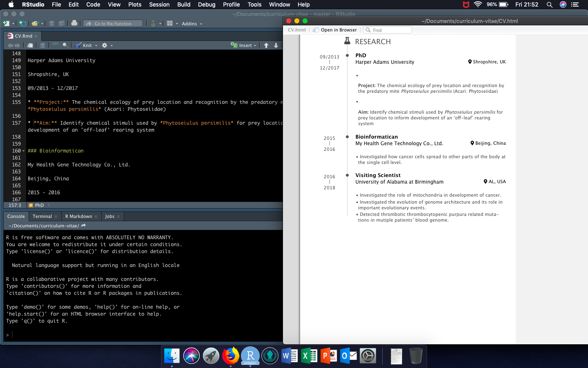Click the Insert chunk button
This screenshot has height=368, width=588.
243,45
